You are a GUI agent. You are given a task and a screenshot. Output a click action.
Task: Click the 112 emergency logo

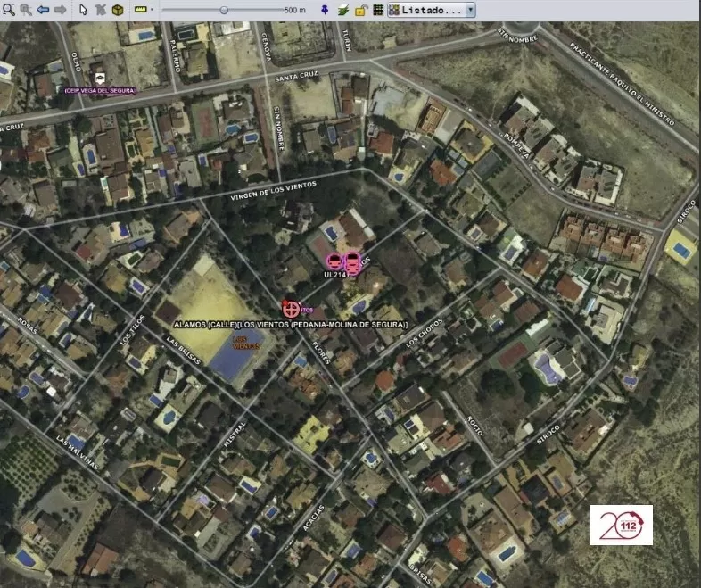620,525
